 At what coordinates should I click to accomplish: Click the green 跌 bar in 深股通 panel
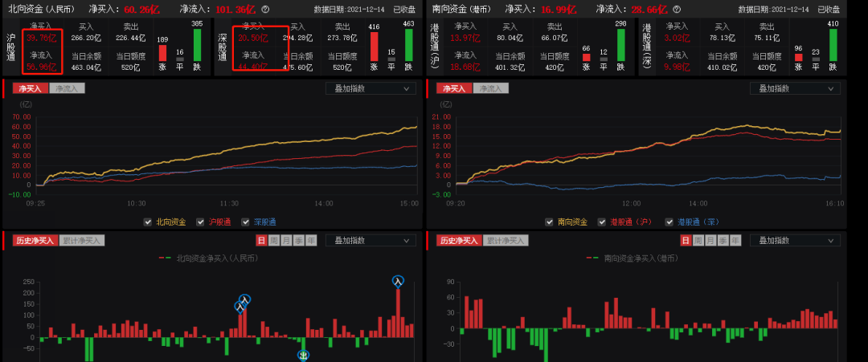410,45
